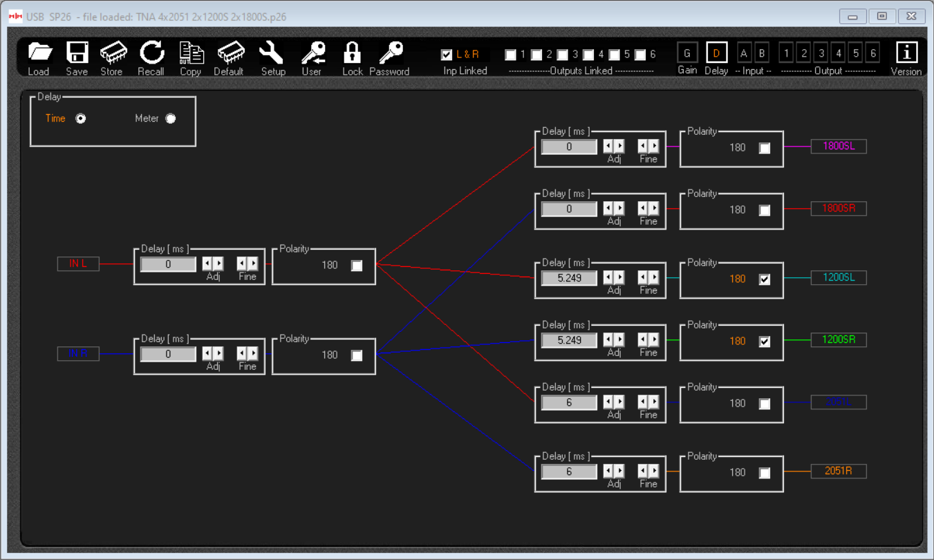The height and width of the screenshot is (560, 934).
Task: Click the Save floppy disk icon
Action: tap(77, 53)
